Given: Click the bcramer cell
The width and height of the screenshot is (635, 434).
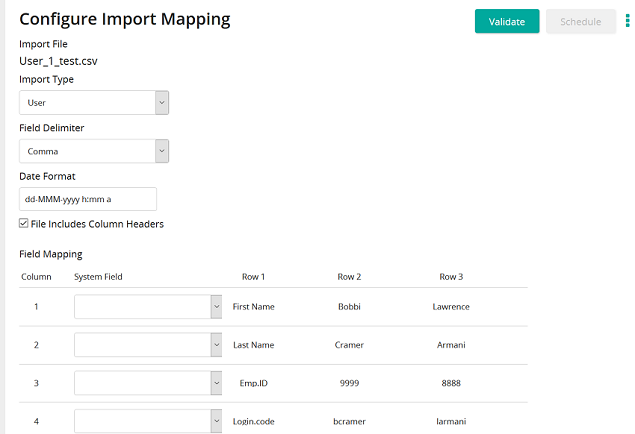Looking at the screenshot, I should point(349,421).
